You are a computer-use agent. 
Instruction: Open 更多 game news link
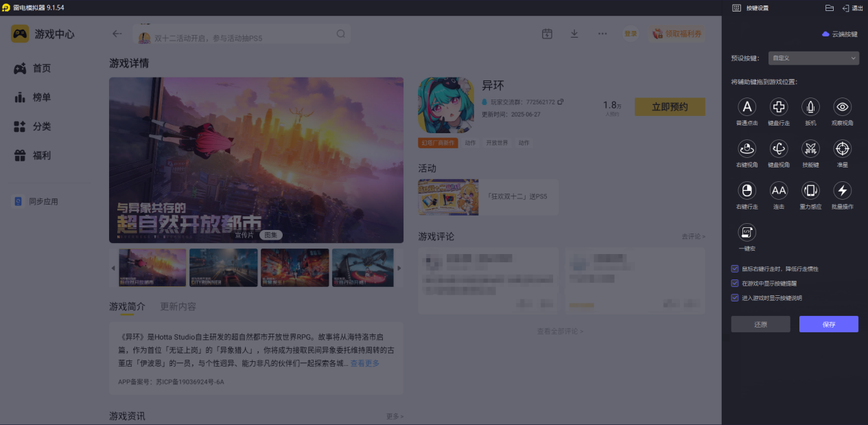[x=395, y=416]
